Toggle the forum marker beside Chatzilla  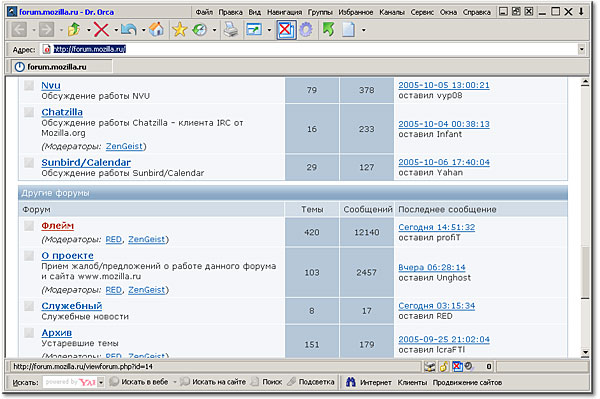[29, 112]
